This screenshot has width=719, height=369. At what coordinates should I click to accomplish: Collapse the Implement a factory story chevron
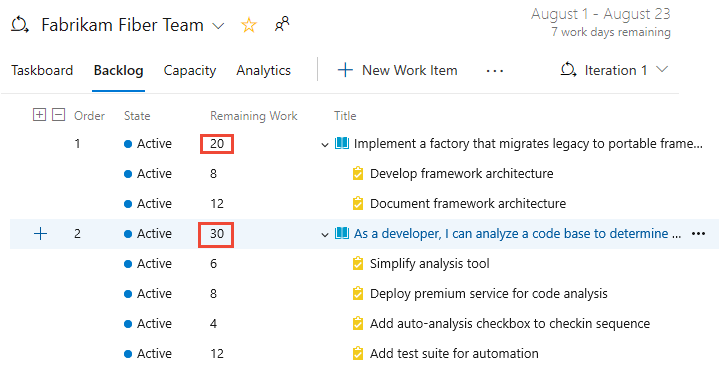click(325, 145)
